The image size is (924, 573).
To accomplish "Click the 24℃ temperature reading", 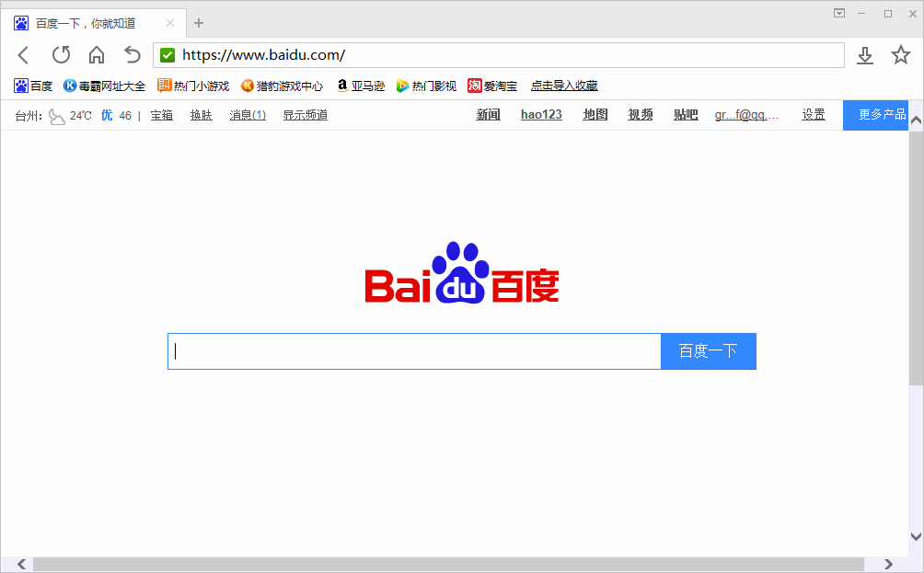I will (81, 115).
